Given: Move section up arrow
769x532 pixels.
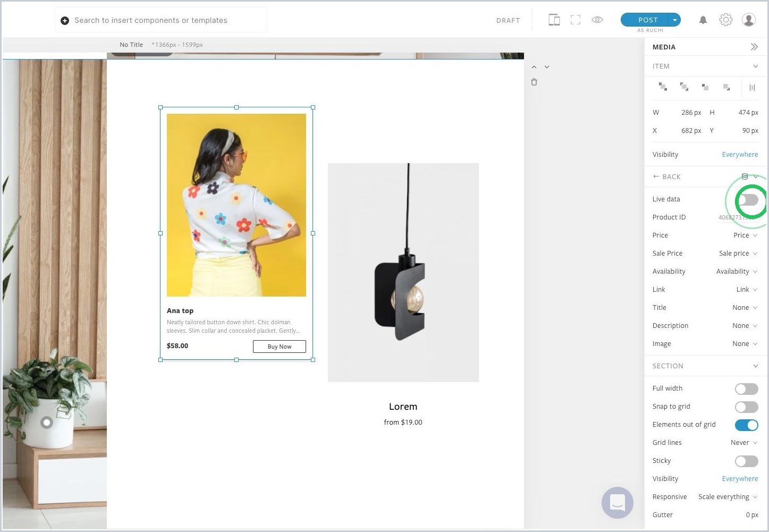Looking at the screenshot, I should coord(534,67).
